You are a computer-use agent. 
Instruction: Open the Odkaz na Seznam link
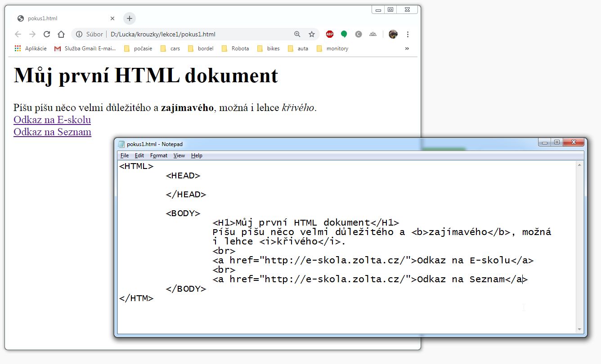pos(52,132)
